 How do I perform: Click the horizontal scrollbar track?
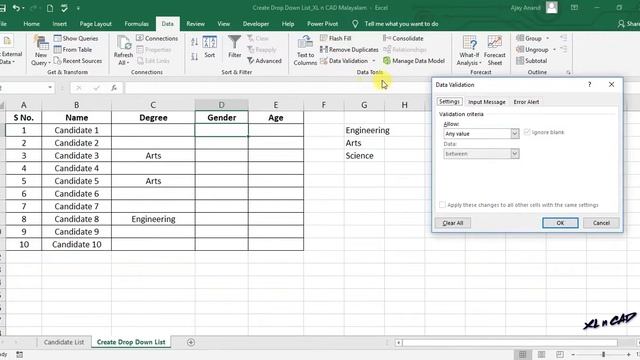click(510, 343)
